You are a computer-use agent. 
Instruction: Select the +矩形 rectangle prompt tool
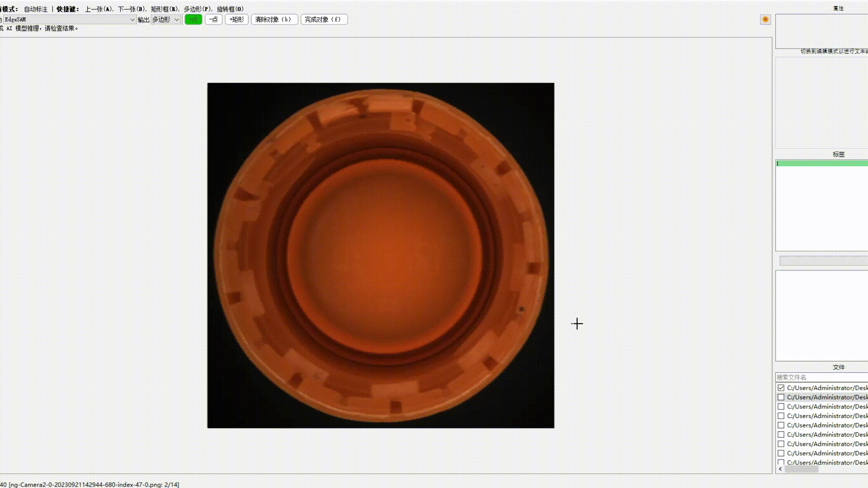tap(236, 19)
